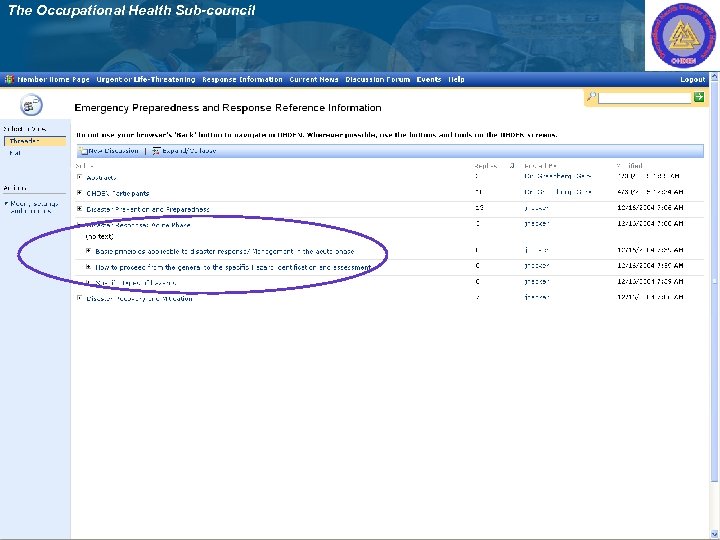
Task: Open the Discussion Forum menu item
Action: 377,79
